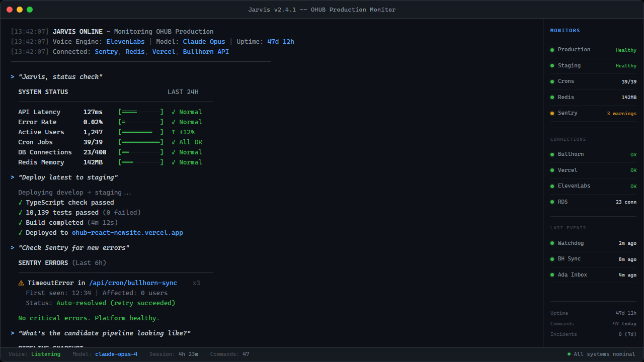
Task: Click the checkmark before TypeScript check passed
Action: click(20, 203)
